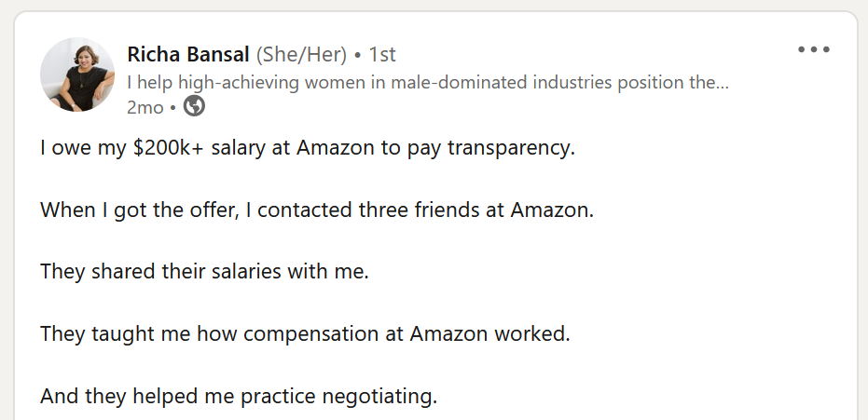Open Richa Bansal's profile name link

tap(187, 54)
